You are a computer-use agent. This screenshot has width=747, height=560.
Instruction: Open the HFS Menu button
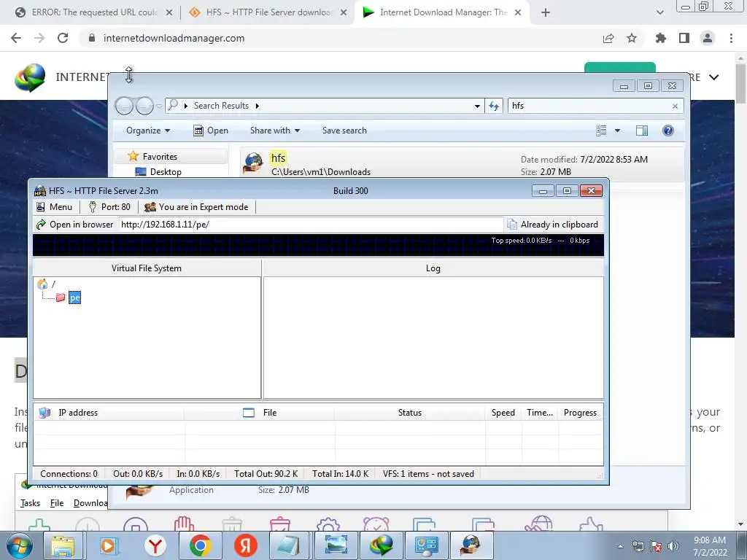point(54,207)
